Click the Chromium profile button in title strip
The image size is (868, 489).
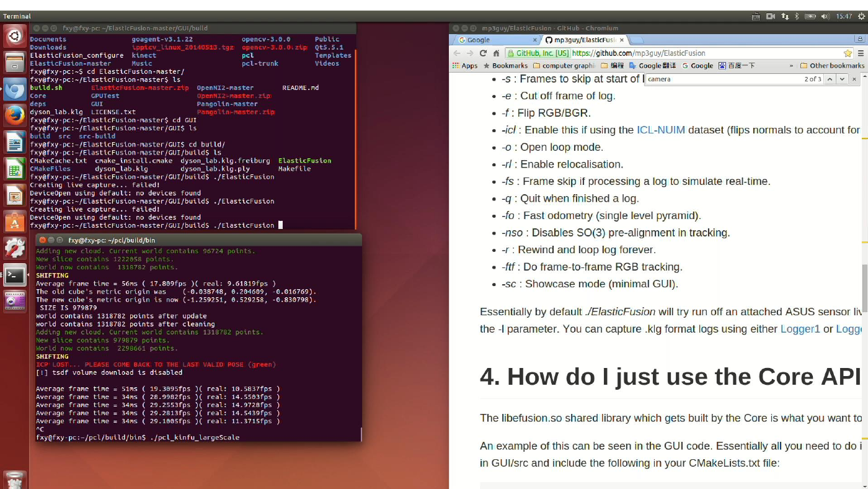pos(861,39)
